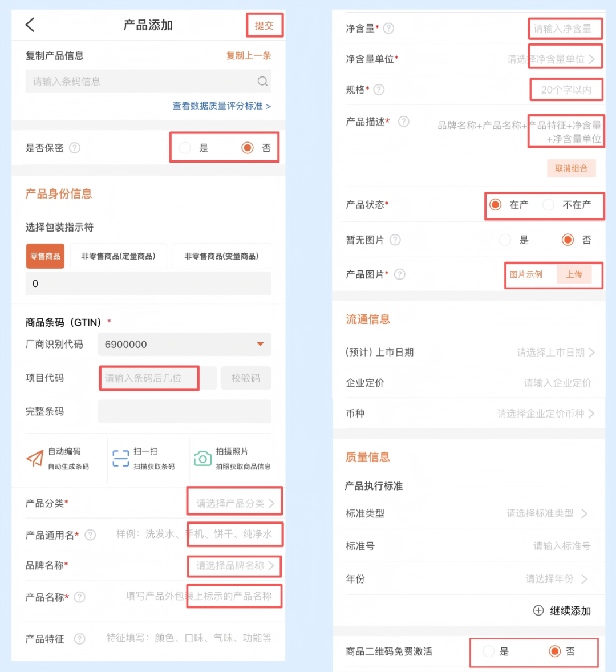Select 非零售商品(定量商品) packaging indicator

(x=118, y=256)
